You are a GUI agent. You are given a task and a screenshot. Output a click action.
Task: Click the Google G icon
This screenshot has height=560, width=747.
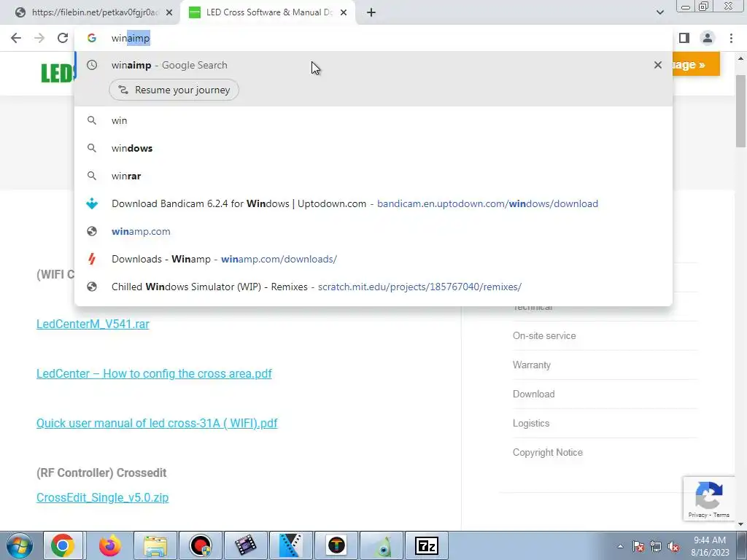point(92,38)
